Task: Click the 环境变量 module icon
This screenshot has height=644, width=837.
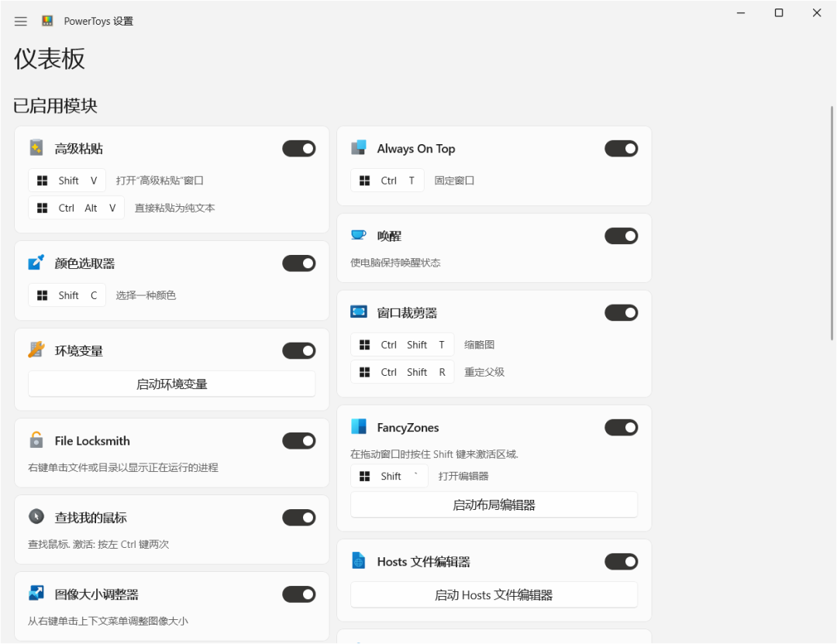Action: [36, 350]
